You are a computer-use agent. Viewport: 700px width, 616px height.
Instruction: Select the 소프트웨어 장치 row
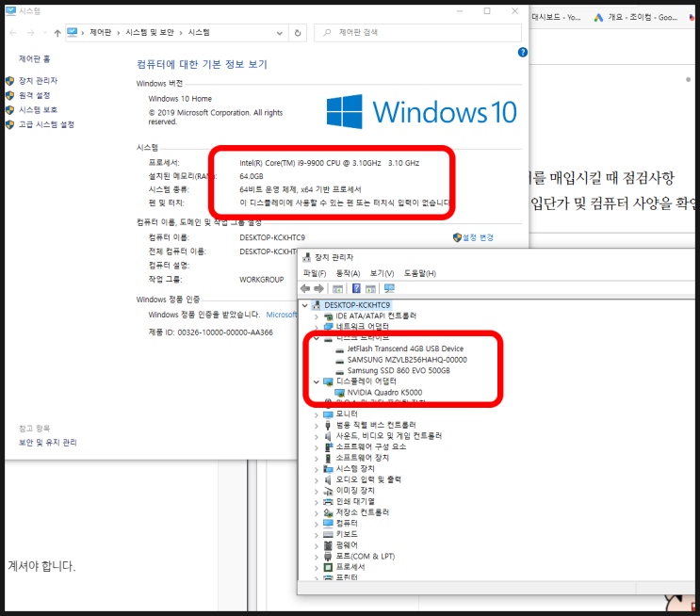362,458
